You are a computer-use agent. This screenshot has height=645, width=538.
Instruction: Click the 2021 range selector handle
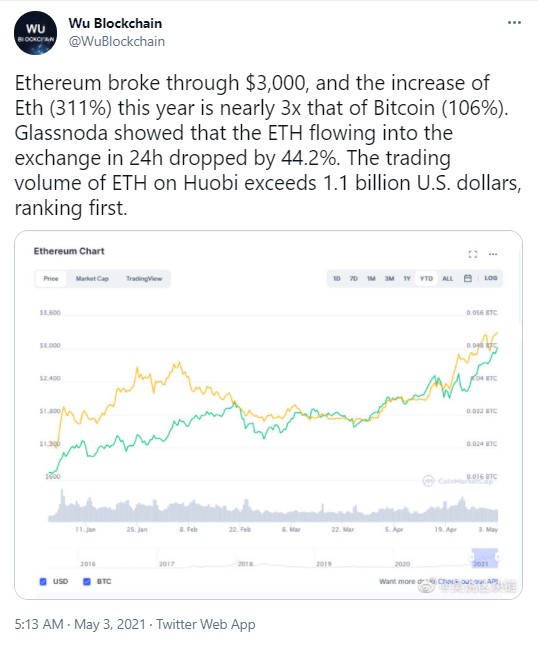[485, 558]
